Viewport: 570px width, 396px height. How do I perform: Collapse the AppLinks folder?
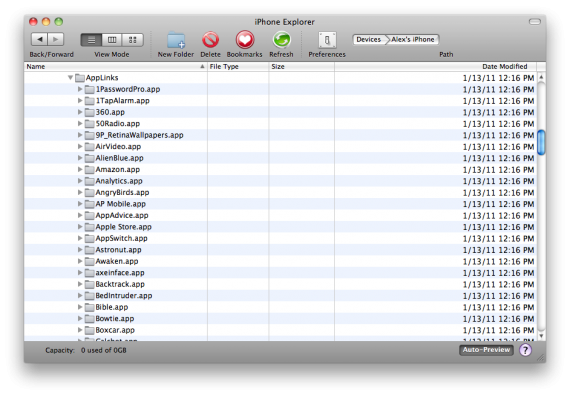coord(70,77)
